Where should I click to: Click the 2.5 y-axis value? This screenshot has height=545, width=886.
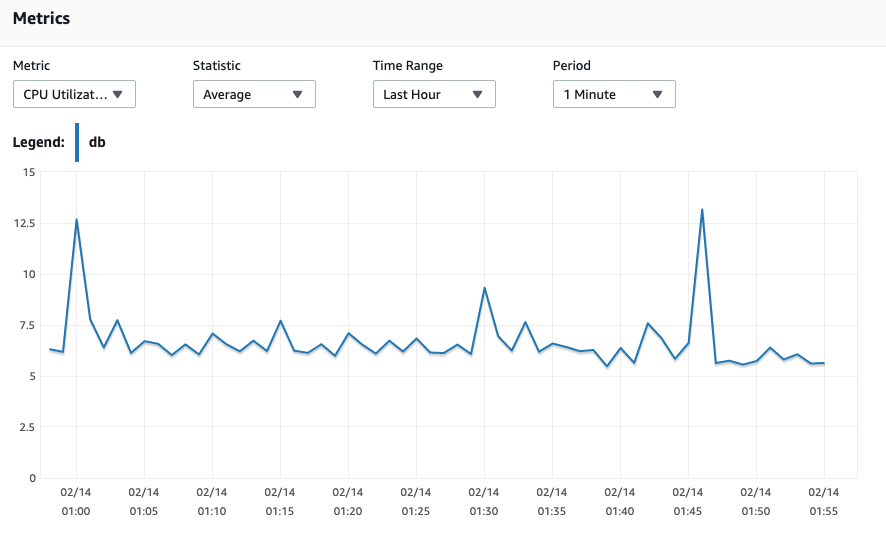(27, 427)
